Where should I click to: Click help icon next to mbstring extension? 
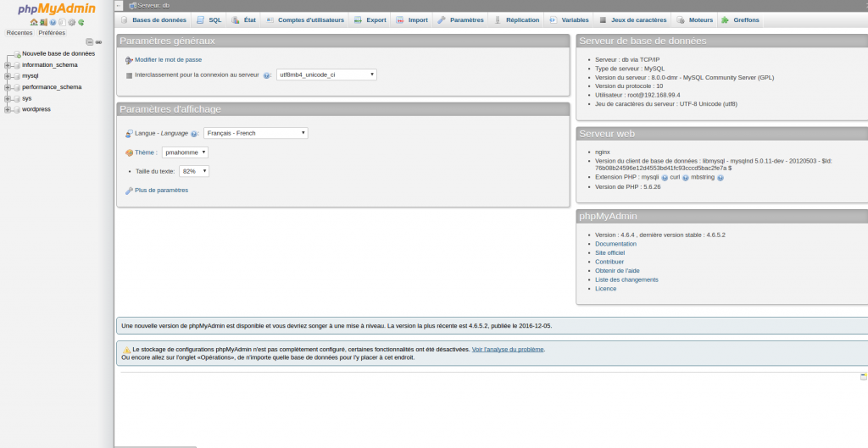[721, 178]
